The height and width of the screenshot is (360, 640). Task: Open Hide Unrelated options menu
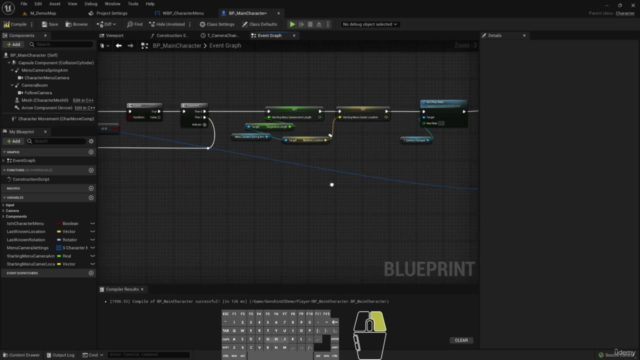point(190,24)
